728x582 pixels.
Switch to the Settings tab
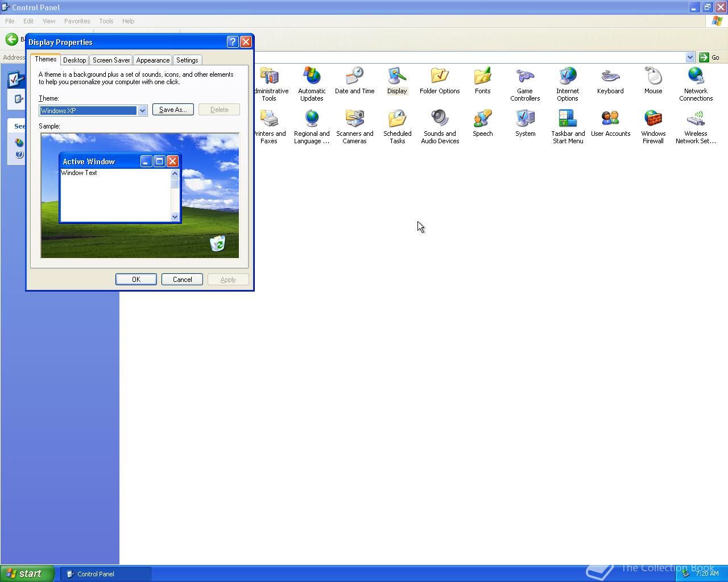pos(187,60)
